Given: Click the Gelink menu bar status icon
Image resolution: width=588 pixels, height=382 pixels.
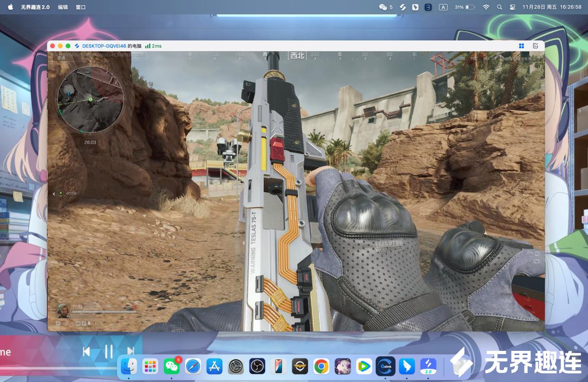Looking at the screenshot, I should (428, 7).
